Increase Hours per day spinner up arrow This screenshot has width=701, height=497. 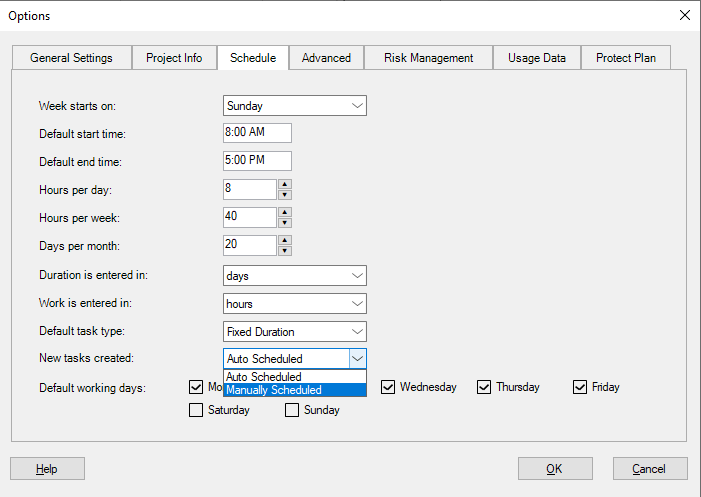tap(285, 184)
